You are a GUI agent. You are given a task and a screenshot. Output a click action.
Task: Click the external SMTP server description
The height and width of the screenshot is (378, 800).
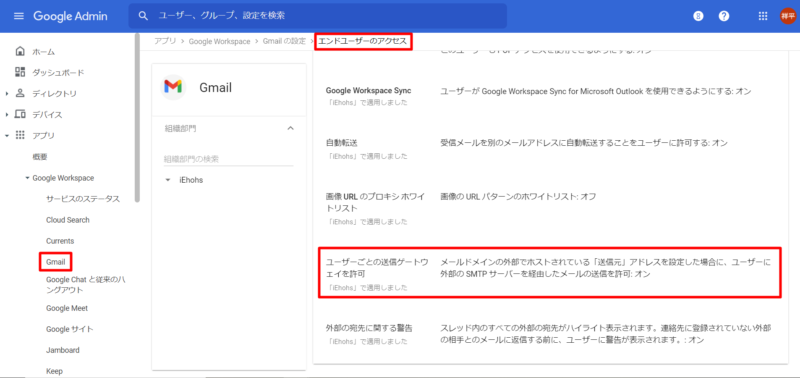606,268
